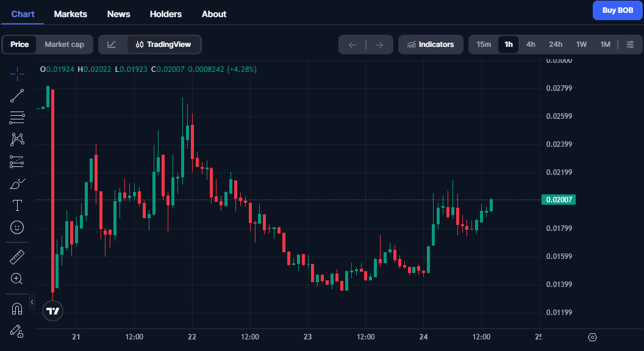
Task: Open chart settings with the gear icon
Action: click(591, 336)
